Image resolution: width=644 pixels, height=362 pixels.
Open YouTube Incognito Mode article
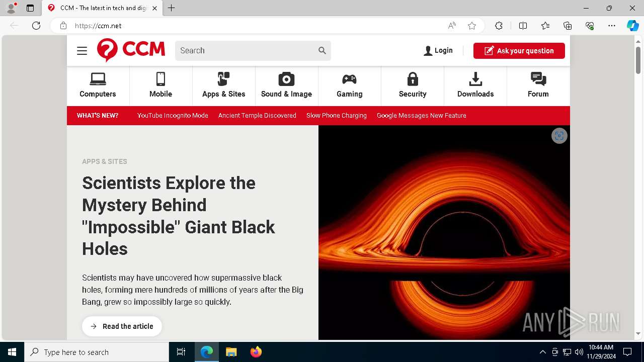click(x=173, y=116)
